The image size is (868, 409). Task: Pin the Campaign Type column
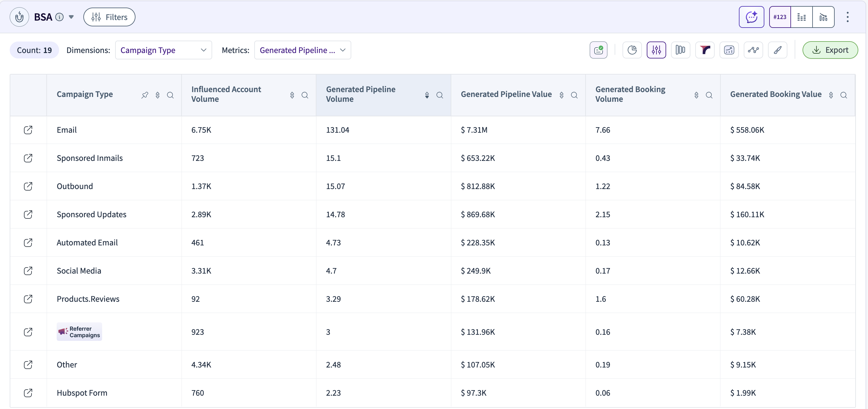point(145,95)
